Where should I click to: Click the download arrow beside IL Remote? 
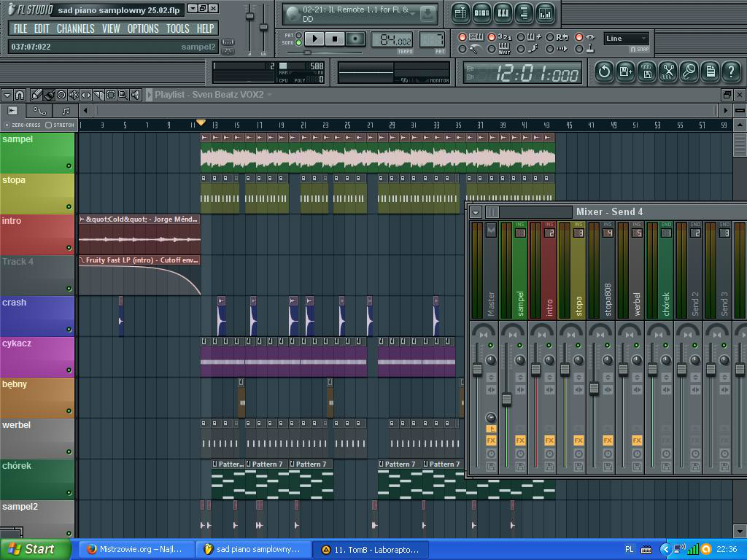point(427,14)
